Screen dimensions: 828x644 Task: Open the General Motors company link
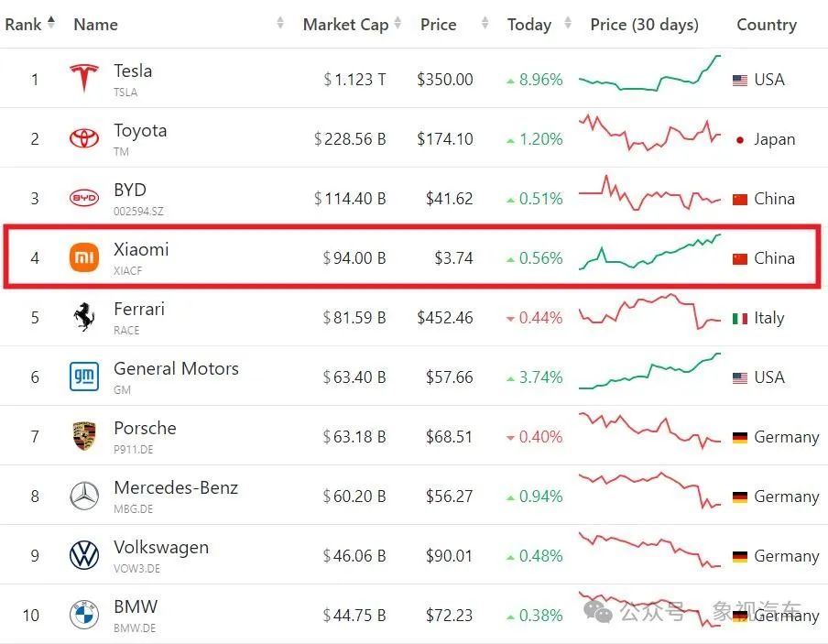tap(176, 368)
